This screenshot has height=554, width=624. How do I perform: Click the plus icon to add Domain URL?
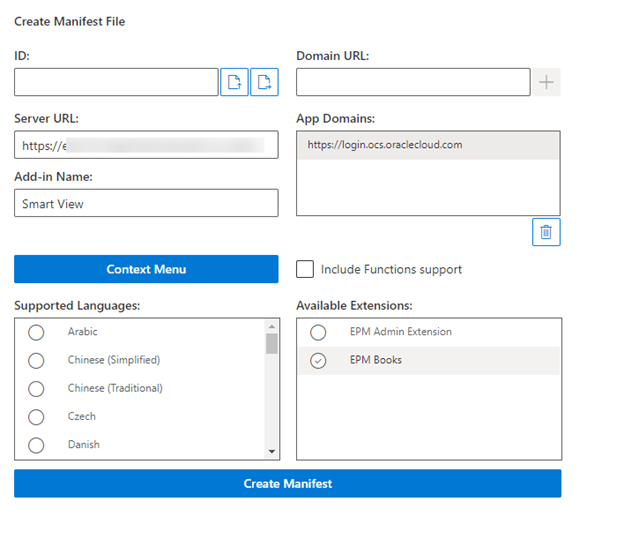click(546, 82)
